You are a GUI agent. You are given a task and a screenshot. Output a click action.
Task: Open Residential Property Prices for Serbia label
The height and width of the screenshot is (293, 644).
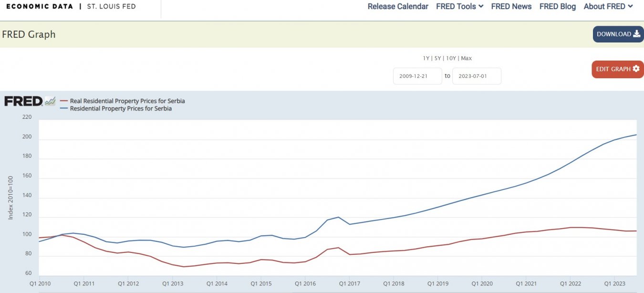(121, 108)
